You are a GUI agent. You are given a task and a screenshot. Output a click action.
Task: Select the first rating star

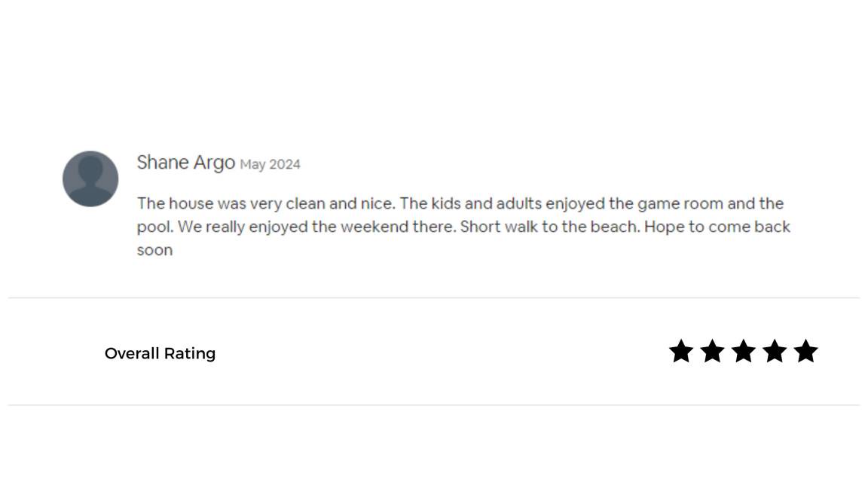(680, 352)
